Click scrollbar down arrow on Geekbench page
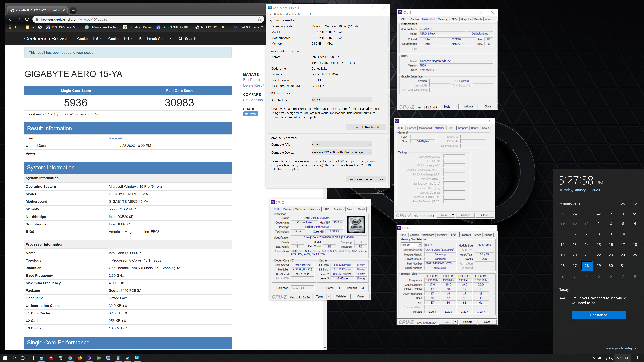644x362 pixels. (x=325, y=348)
